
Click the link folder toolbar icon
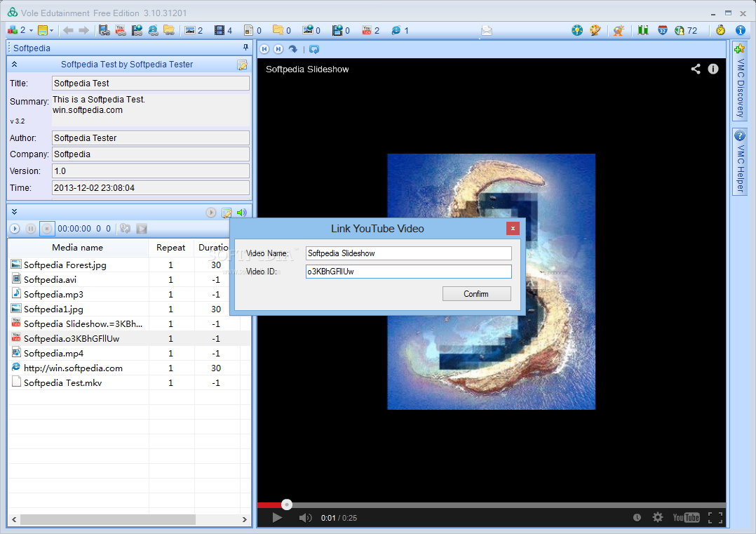tap(169, 30)
